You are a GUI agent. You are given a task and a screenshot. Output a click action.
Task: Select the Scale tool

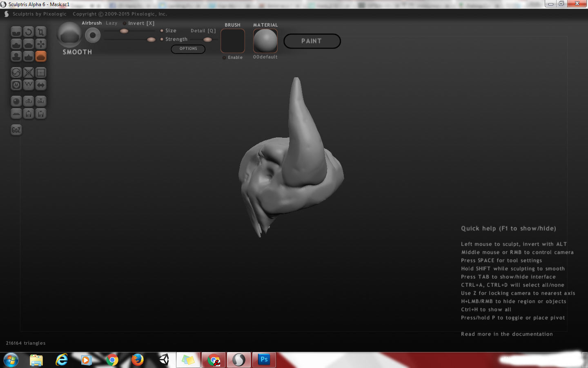pyautogui.click(x=41, y=31)
